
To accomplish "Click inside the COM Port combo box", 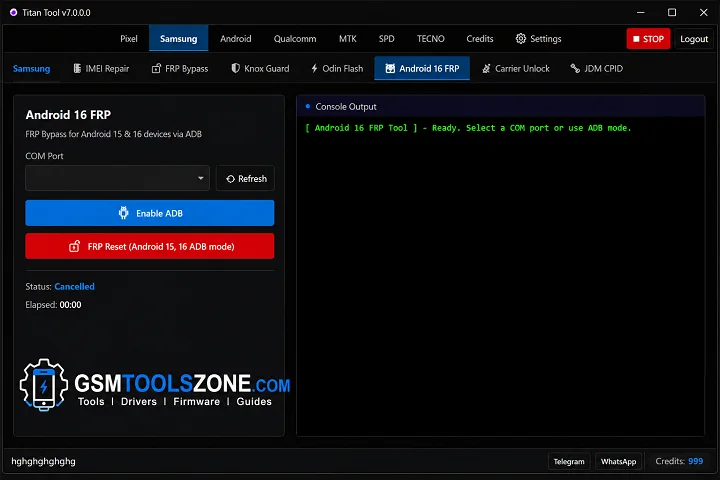I will pos(117,178).
